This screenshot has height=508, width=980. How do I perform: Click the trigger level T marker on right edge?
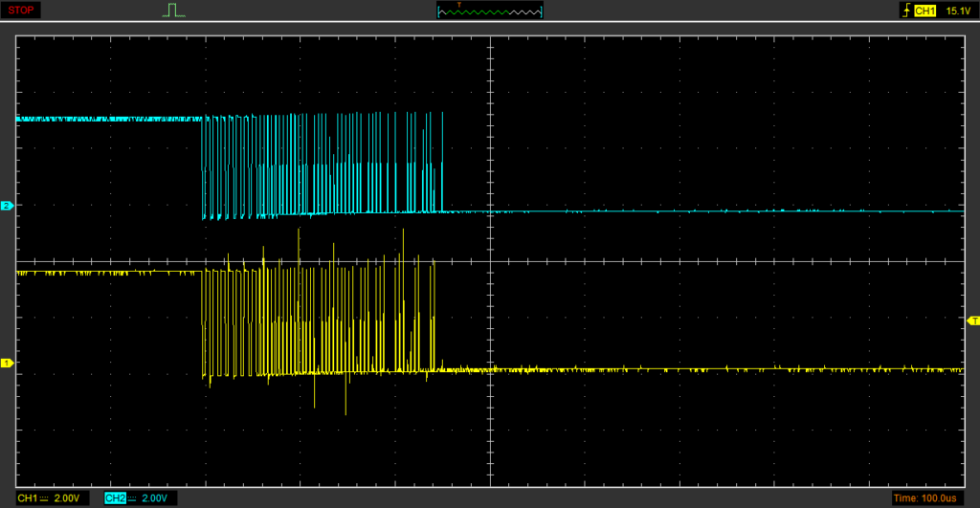[973, 320]
